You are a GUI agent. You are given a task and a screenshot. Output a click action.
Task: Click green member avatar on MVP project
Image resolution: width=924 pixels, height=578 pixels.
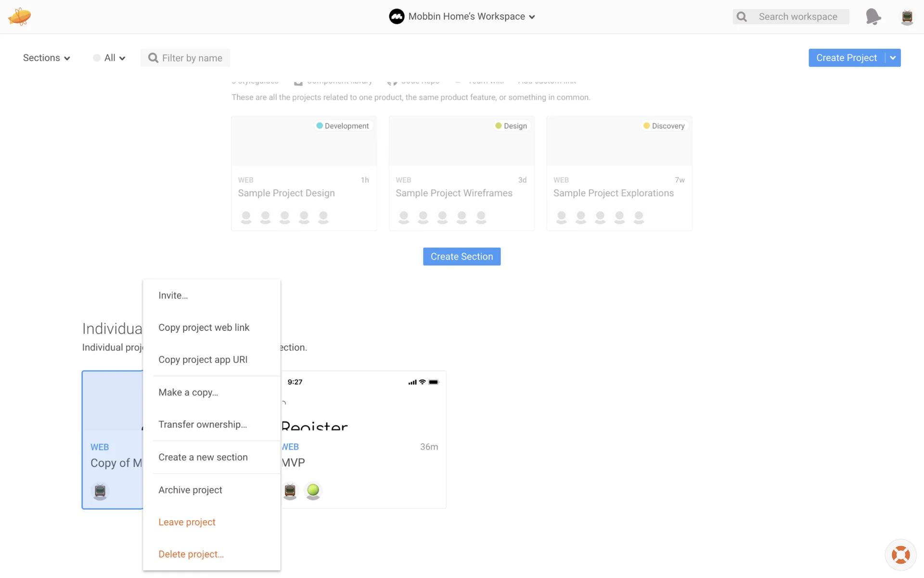[313, 490]
